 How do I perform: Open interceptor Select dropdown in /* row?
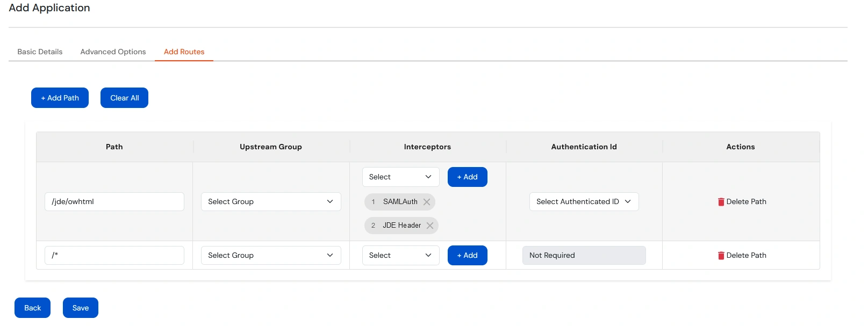400,256
